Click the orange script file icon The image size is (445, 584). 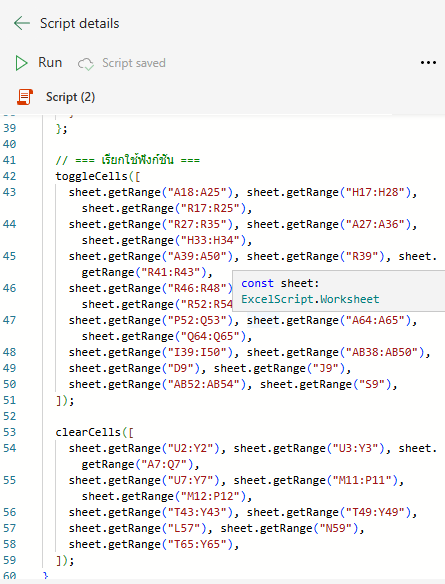pos(25,97)
